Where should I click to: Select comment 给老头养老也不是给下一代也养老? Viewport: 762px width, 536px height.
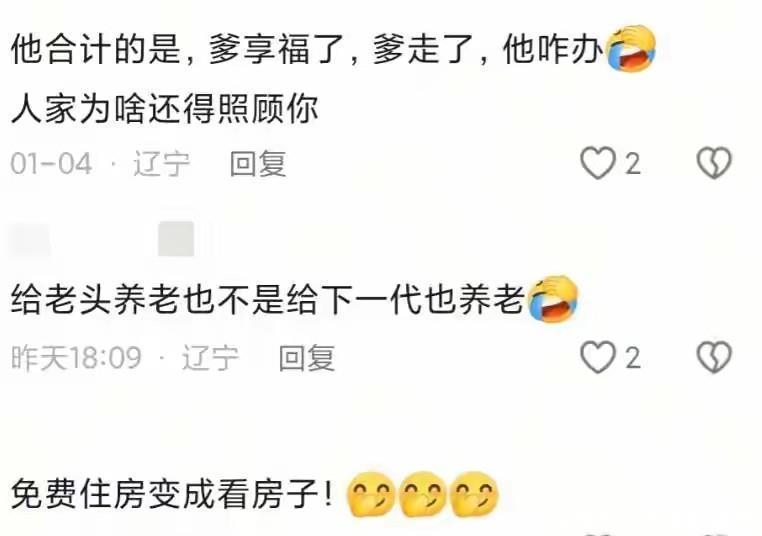(x=268, y=299)
